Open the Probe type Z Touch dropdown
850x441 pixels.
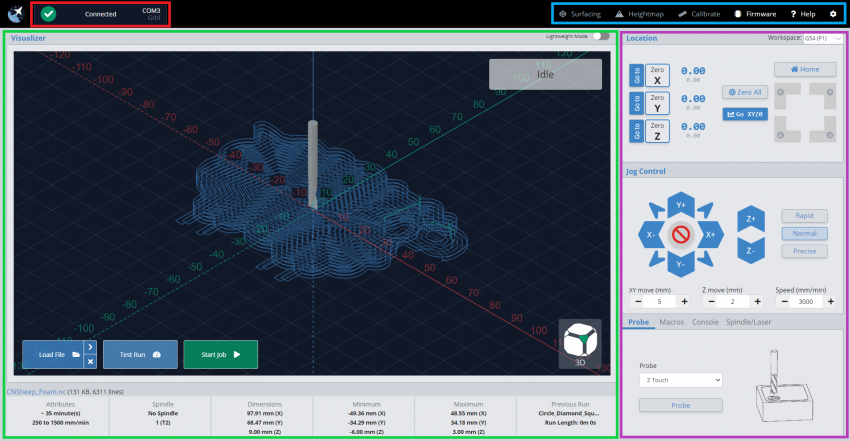(x=680, y=380)
